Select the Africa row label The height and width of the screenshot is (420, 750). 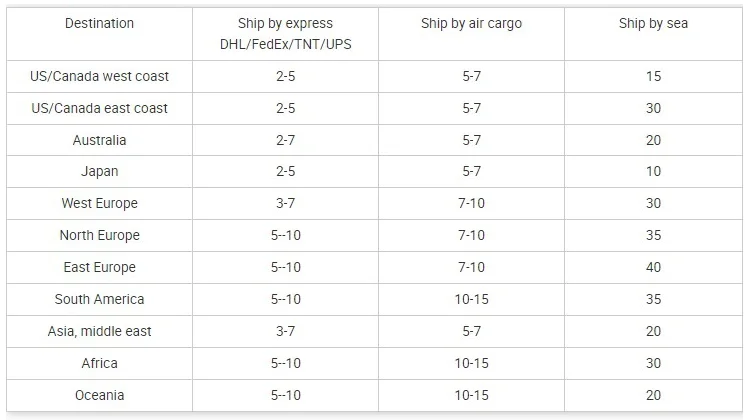tap(100, 363)
